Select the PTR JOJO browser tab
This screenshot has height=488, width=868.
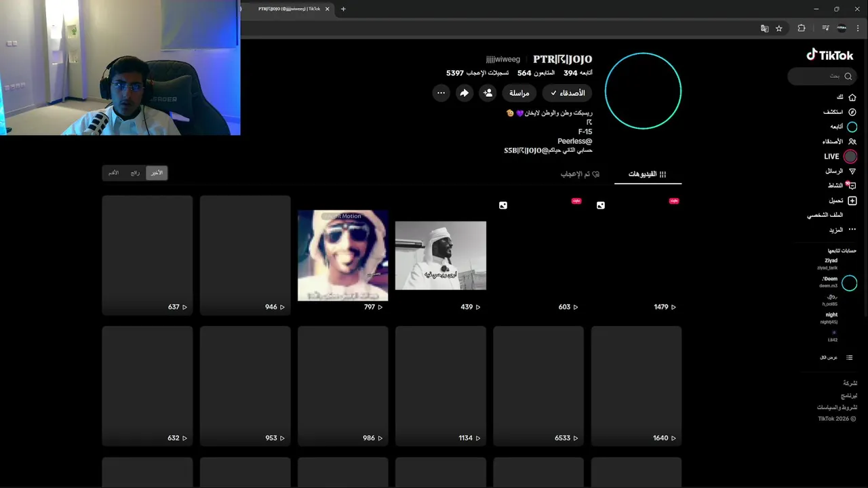[288, 9]
